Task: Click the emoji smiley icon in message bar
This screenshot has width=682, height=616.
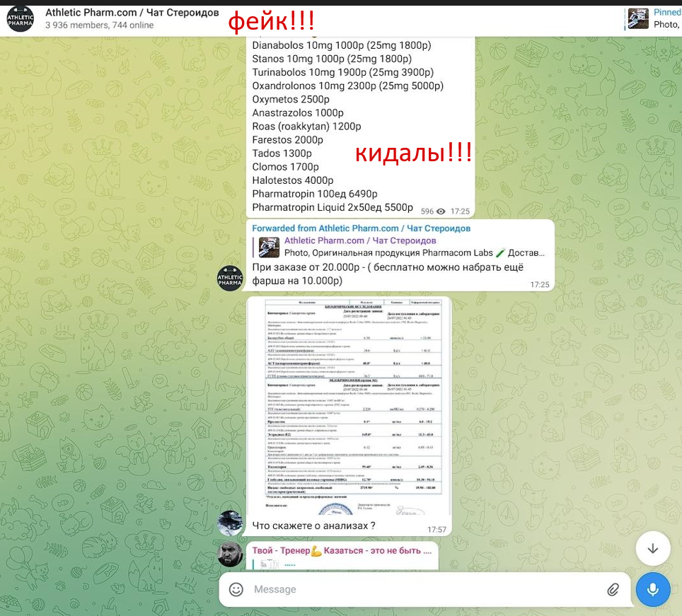Action: (x=236, y=589)
